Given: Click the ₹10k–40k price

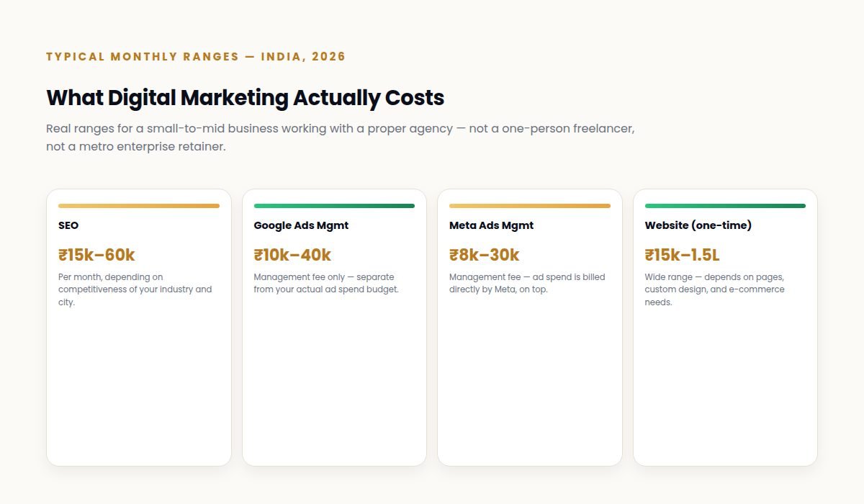Looking at the screenshot, I should (x=292, y=255).
